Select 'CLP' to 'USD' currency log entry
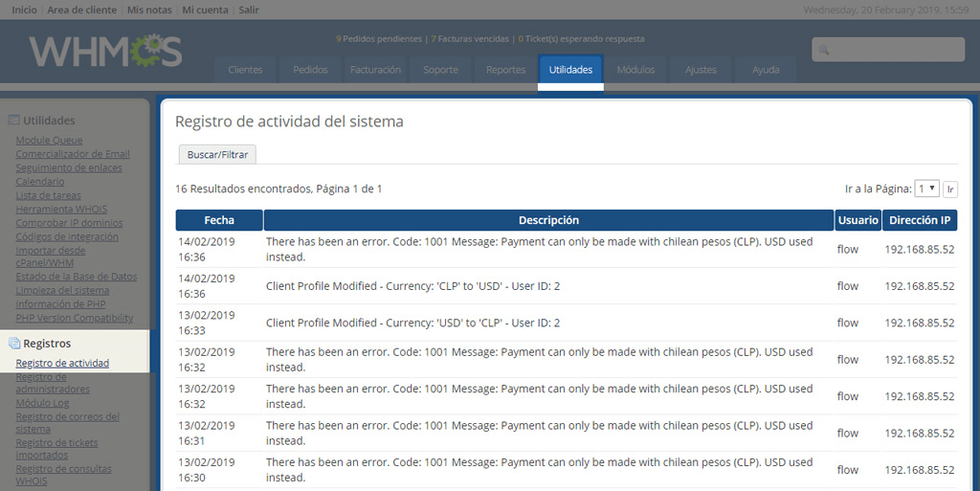This screenshot has height=491, width=980. pyautogui.click(x=412, y=286)
